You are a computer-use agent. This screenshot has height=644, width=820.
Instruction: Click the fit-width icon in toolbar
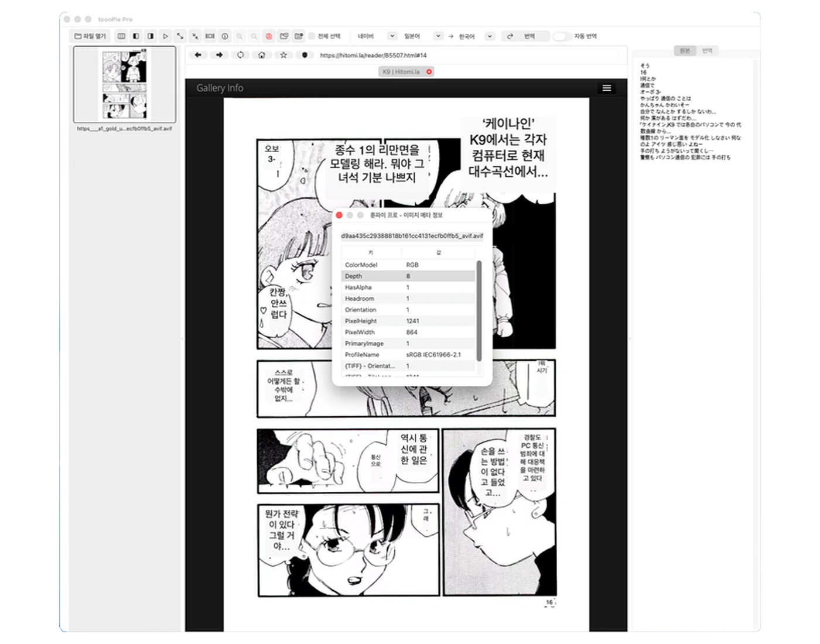210,36
